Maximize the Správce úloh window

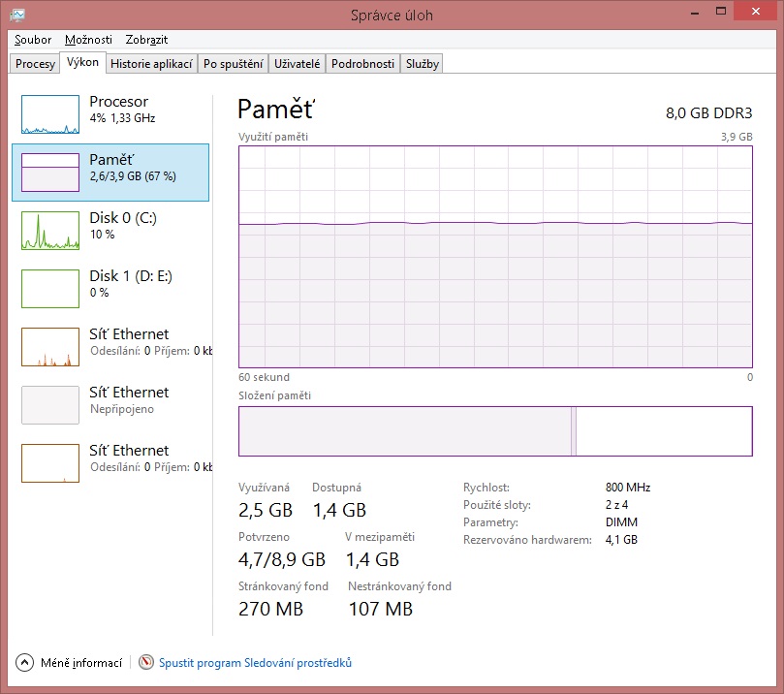720,11
